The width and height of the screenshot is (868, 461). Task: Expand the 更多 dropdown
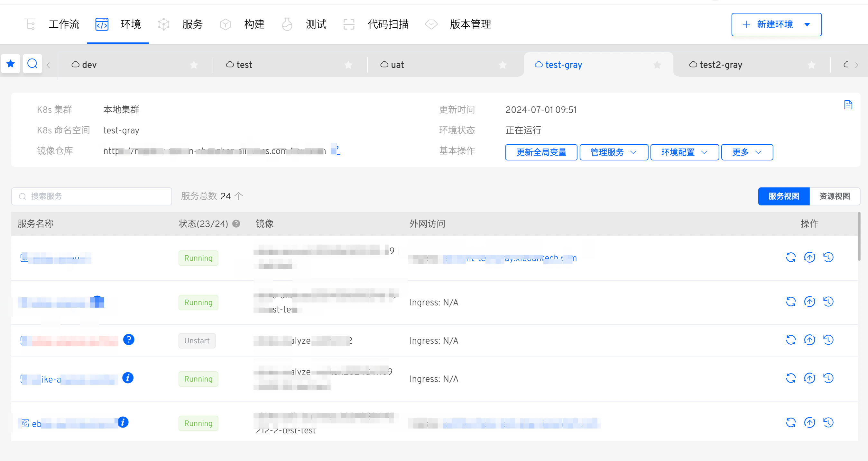(x=747, y=152)
